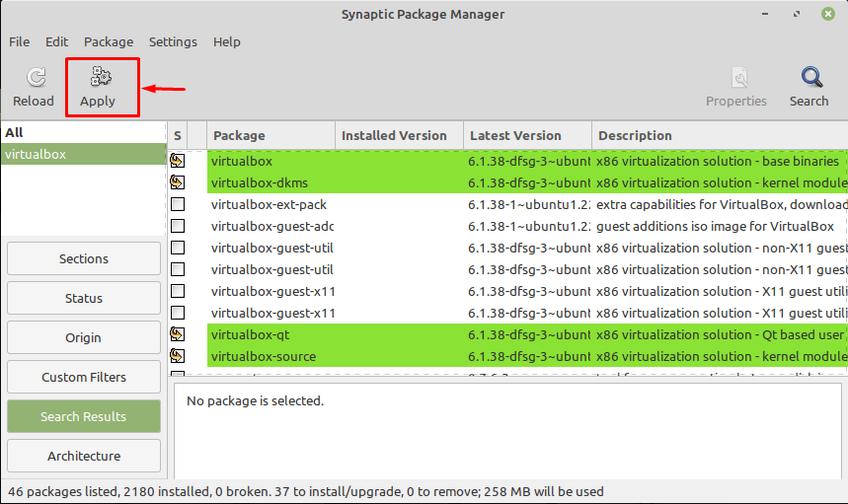Screen dimensions: 848x504
Task: Open the Properties toolbar icon
Action: (739, 77)
